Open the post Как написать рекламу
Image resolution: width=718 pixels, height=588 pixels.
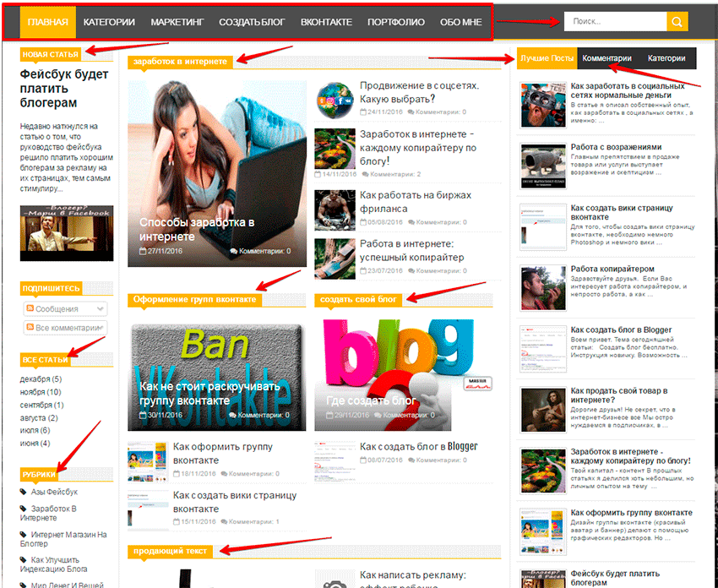click(x=412, y=580)
